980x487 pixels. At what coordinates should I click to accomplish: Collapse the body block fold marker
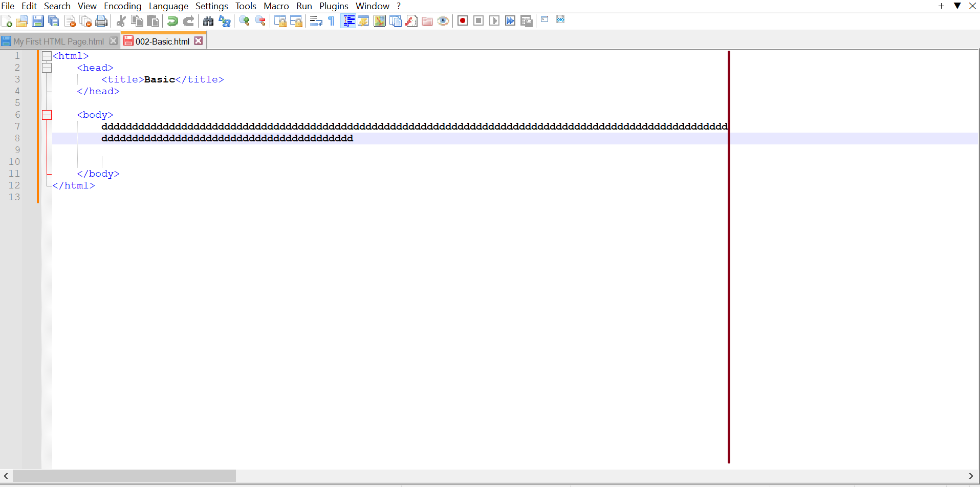47,115
